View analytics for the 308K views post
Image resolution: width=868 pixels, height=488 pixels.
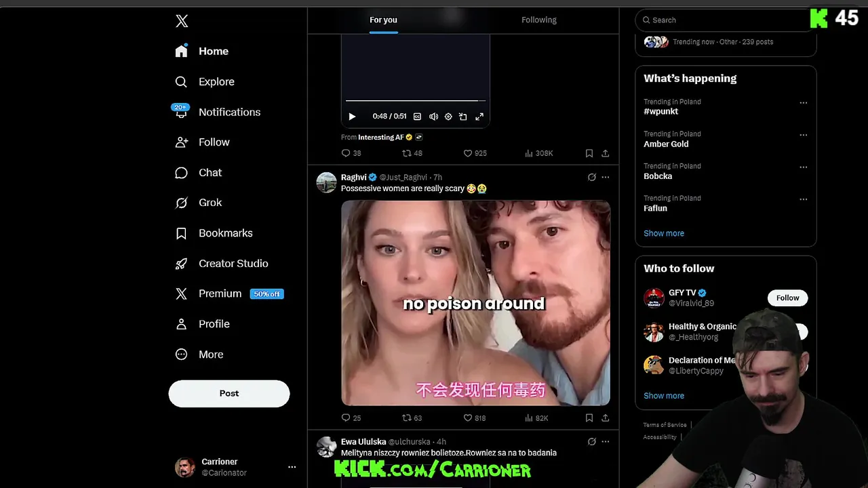539,153
